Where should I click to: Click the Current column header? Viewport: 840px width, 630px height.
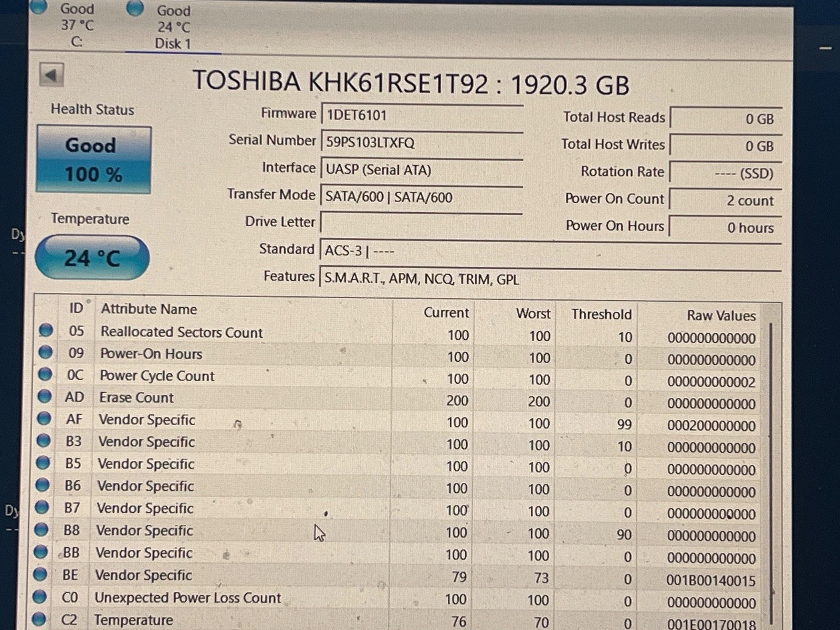point(446,312)
